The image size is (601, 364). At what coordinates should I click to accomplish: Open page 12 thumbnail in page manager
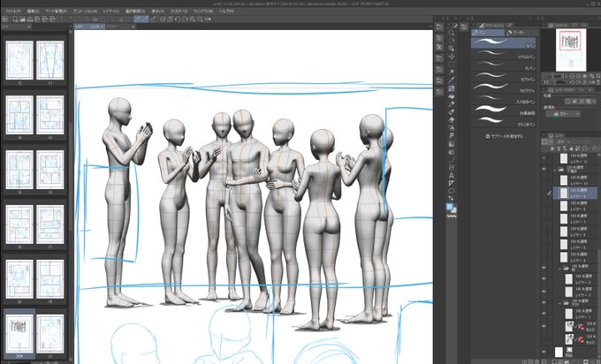coord(19,61)
